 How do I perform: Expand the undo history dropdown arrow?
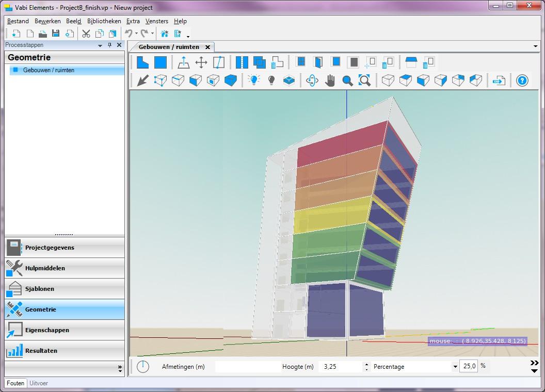(136, 34)
